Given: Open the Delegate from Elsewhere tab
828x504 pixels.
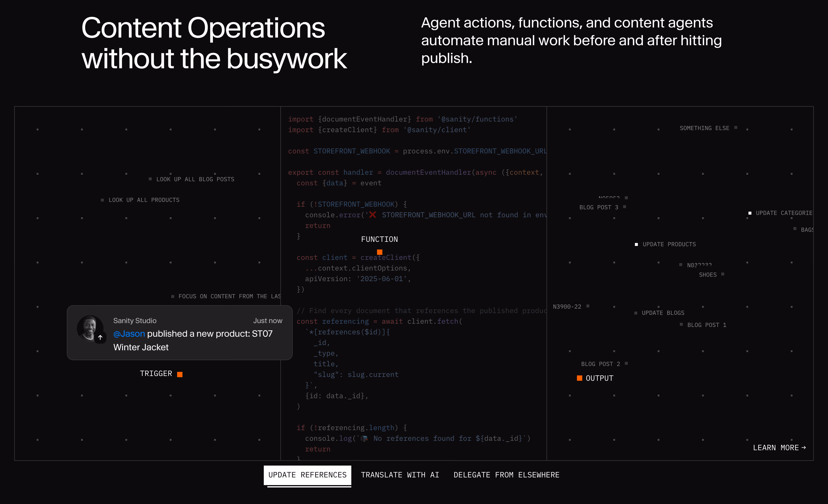Looking at the screenshot, I should [x=506, y=475].
